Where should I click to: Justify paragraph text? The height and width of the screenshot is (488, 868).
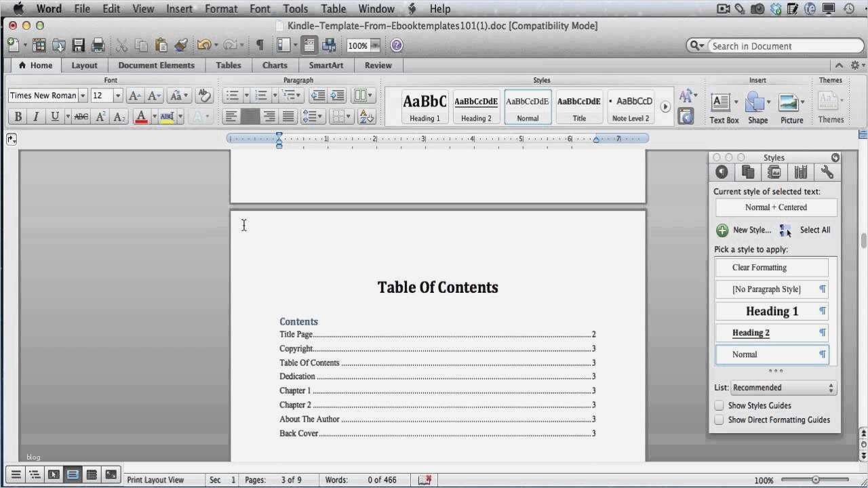288,117
